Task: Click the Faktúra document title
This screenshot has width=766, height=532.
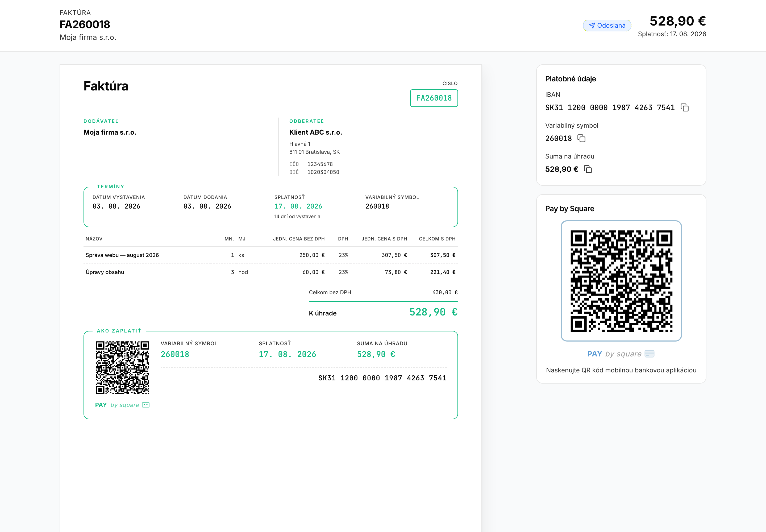Action: point(106,86)
